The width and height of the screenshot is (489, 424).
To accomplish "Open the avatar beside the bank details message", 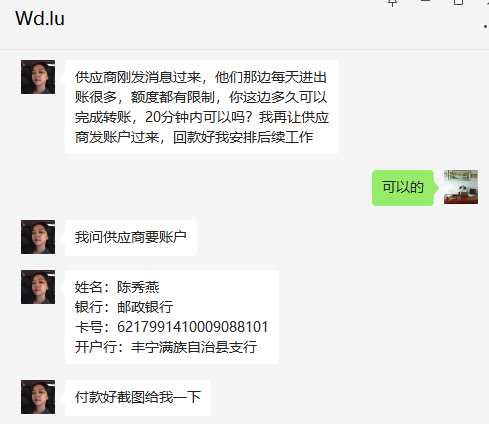I will tap(38, 287).
